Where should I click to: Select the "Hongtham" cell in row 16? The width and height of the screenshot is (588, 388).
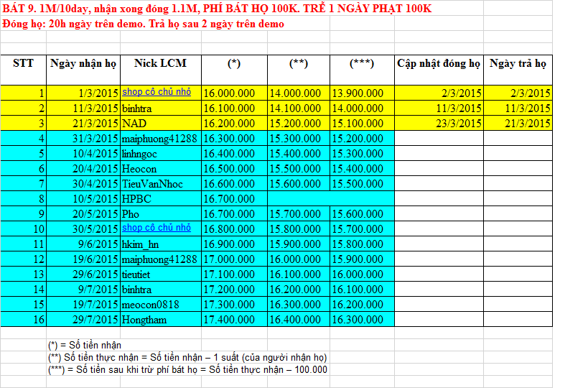[x=144, y=319]
